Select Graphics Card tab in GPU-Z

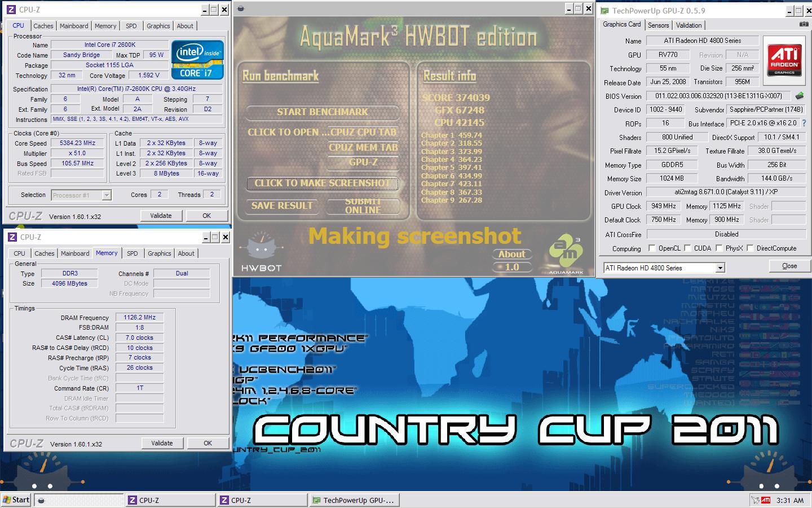click(x=621, y=24)
